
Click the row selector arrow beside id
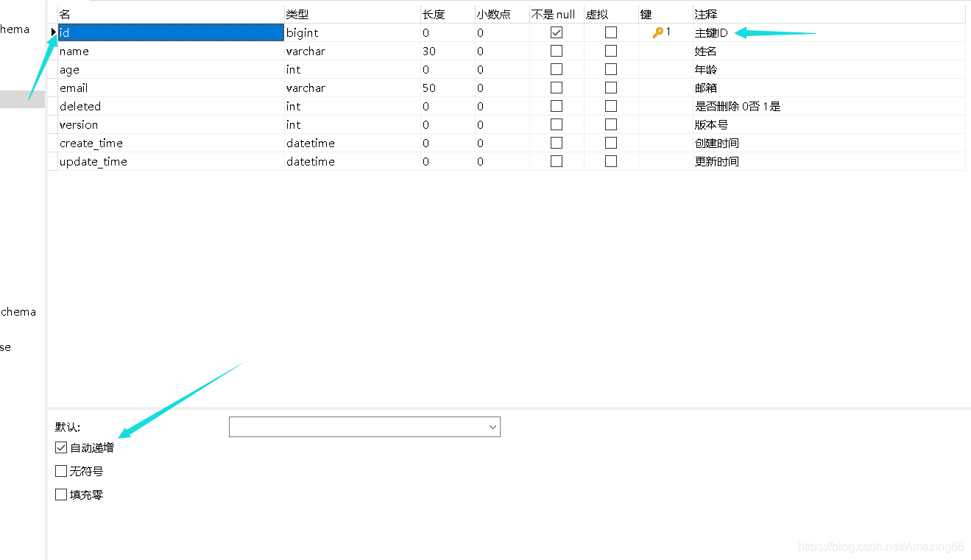pyautogui.click(x=53, y=32)
